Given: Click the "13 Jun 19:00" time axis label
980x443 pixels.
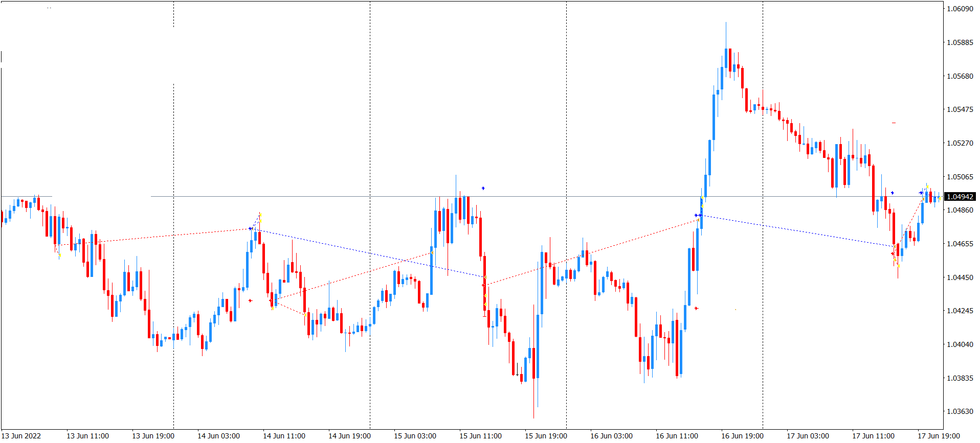Looking at the screenshot, I should point(153,436).
